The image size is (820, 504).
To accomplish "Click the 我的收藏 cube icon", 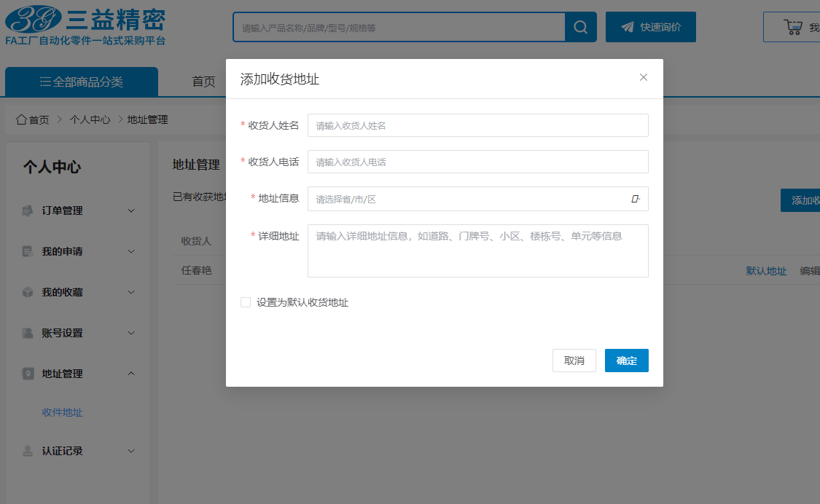I will [28, 292].
